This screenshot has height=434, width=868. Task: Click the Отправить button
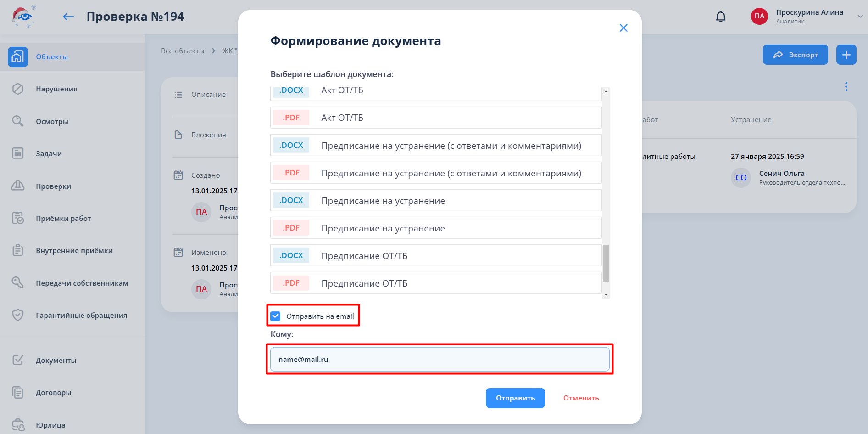pos(515,398)
